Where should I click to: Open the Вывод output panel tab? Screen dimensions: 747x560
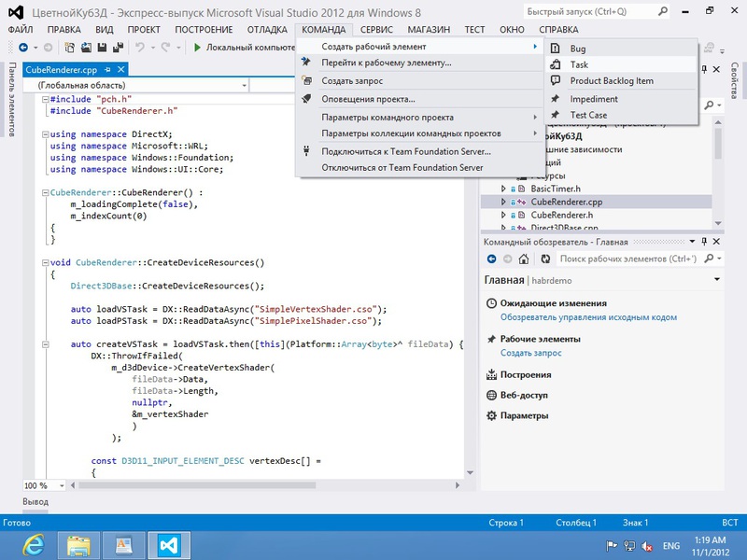click(35, 501)
